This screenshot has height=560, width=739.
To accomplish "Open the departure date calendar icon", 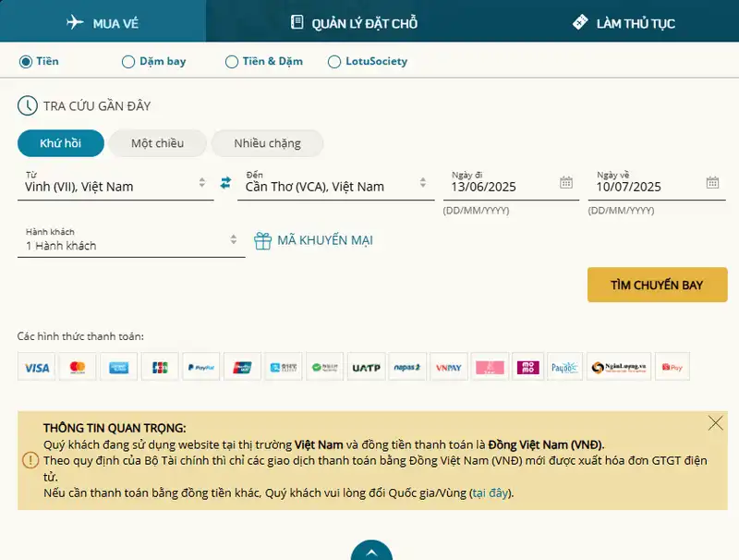I will 566,183.
